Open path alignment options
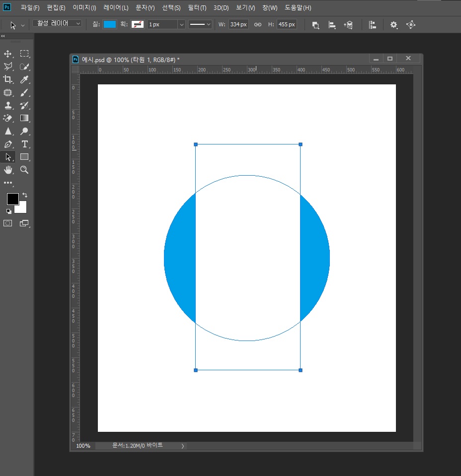 (x=332, y=25)
